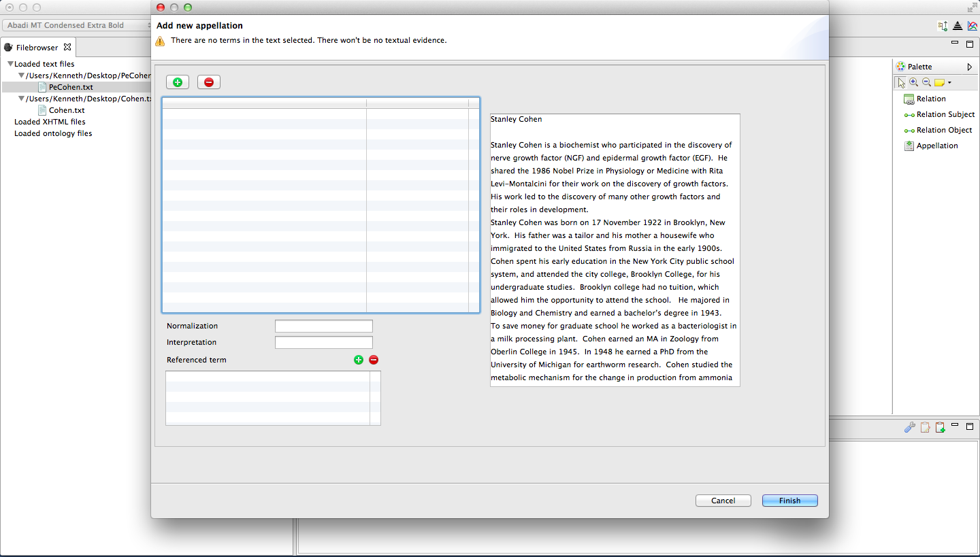Open the graph perspective icon in top toolbar
The height and width of the screenshot is (557, 980).
pyautogui.click(x=943, y=26)
